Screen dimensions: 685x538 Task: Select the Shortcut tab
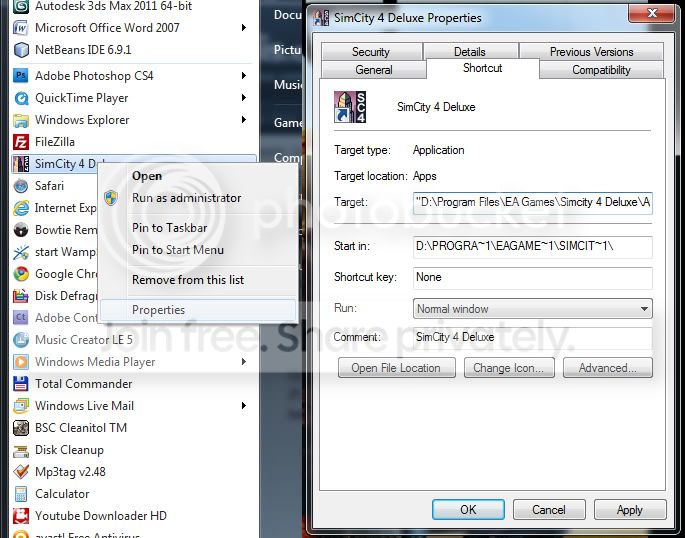click(483, 69)
